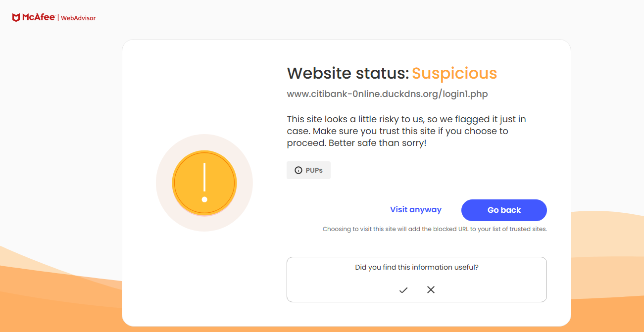Click the McAfee wordmark text in header

pos(39,17)
